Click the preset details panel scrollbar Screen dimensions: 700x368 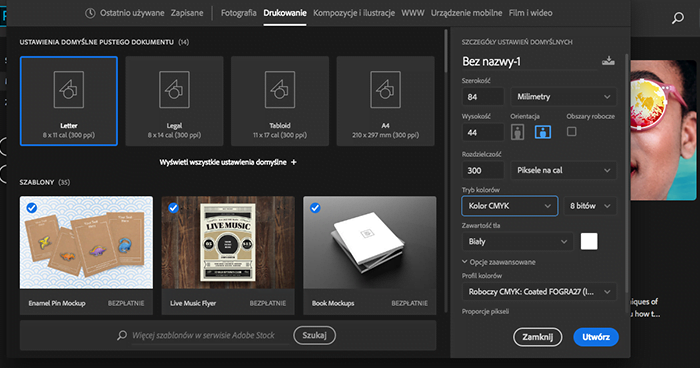627,174
